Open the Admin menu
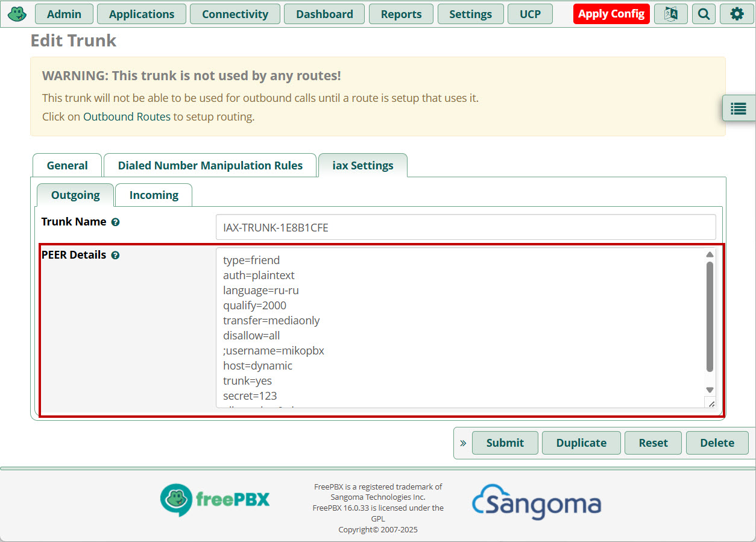This screenshot has width=756, height=542. click(x=64, y=14)
